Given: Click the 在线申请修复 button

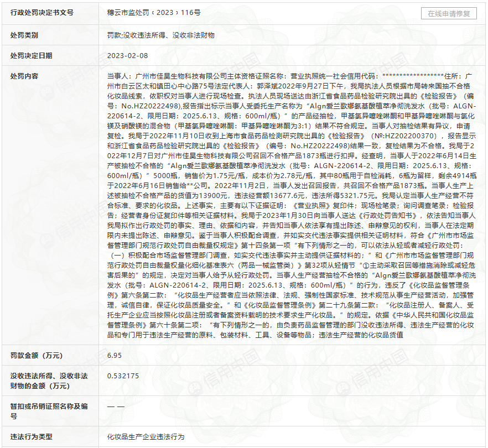Looking at the screenshot, I should pos(449,14).
